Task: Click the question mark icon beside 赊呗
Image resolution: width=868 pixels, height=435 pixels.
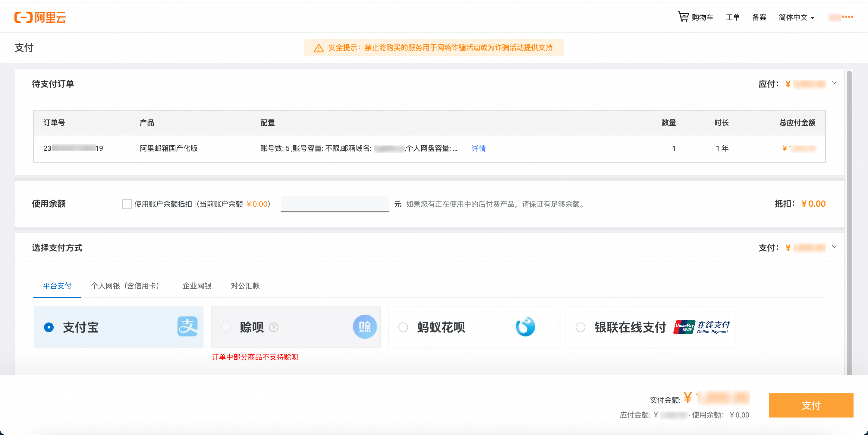Action: click(x=273, y=327)
